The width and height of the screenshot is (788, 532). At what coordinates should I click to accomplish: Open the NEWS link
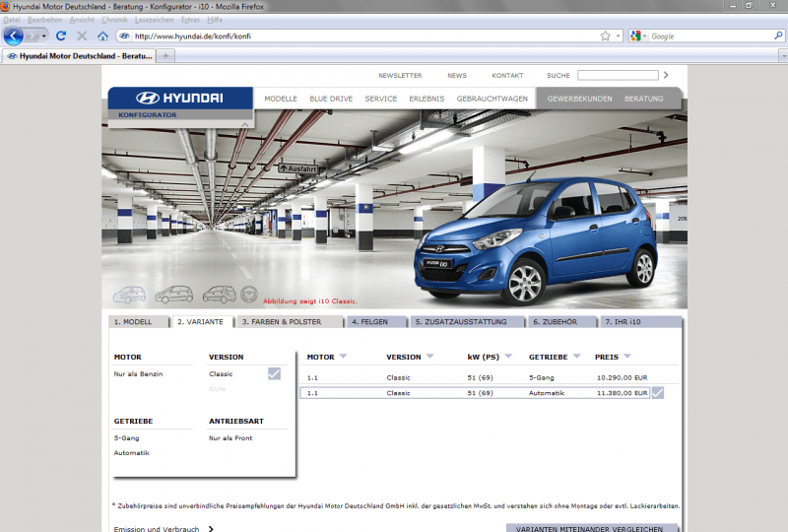457,76
